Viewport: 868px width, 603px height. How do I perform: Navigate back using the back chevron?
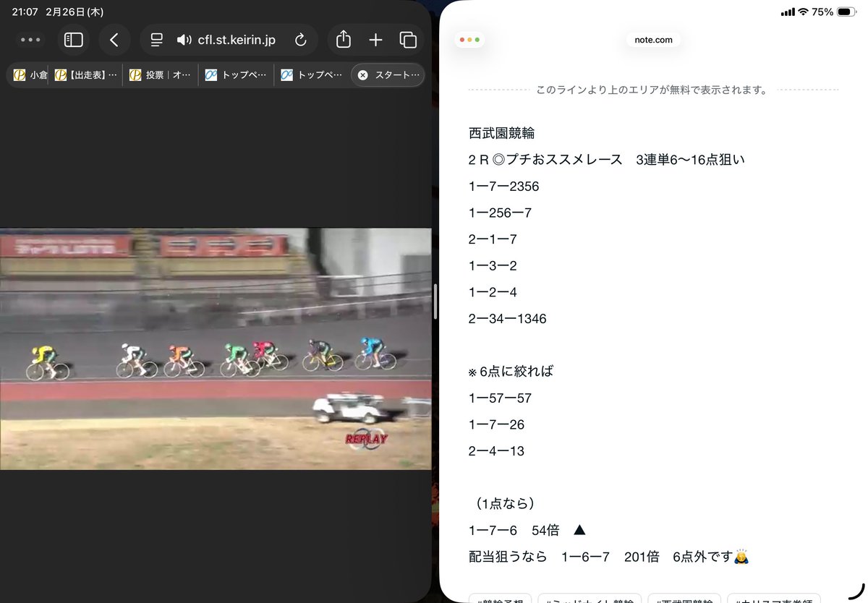coord(114,40)
